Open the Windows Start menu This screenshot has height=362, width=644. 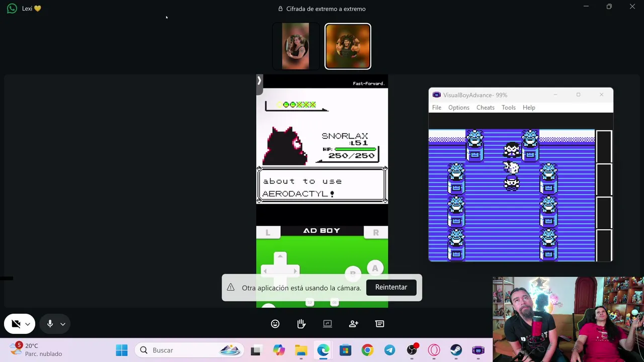(x=122, y=350)
